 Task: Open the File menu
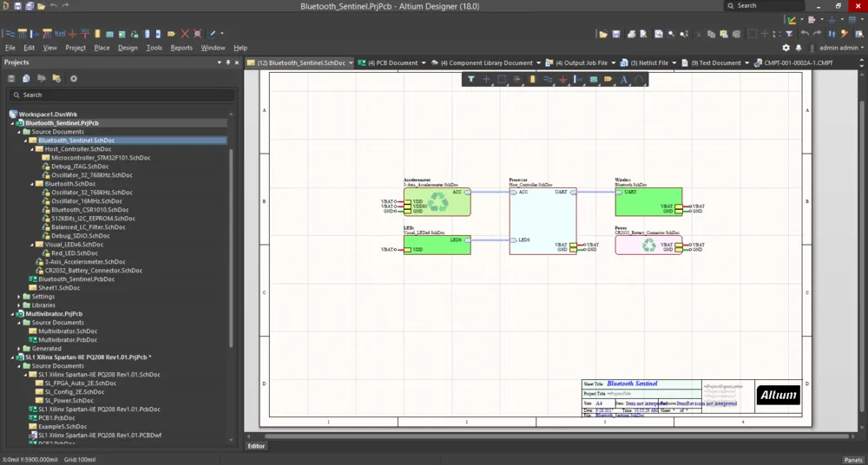click(x=10, y=49)
